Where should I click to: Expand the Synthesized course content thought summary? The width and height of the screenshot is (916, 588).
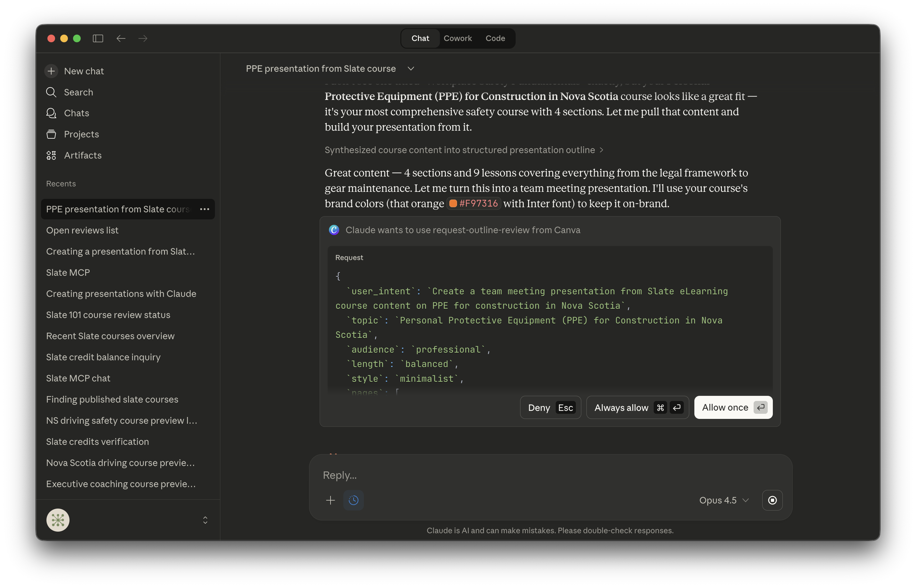coord(463,150)
